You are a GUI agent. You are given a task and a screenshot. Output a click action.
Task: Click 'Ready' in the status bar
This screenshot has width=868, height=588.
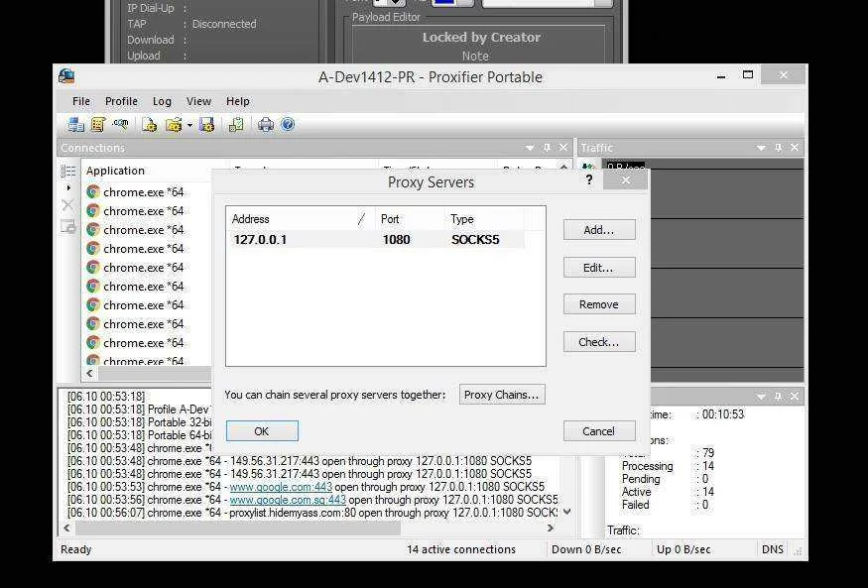tap(75, 549)
